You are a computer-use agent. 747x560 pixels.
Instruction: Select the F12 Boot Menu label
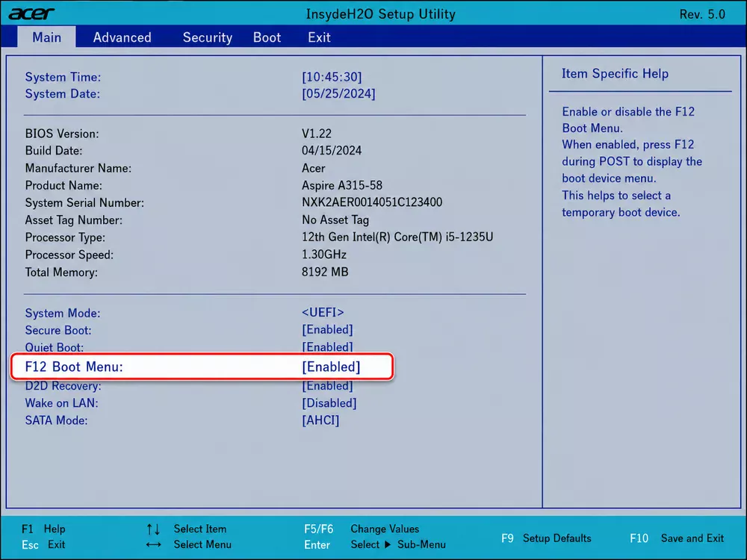[74, 367]
